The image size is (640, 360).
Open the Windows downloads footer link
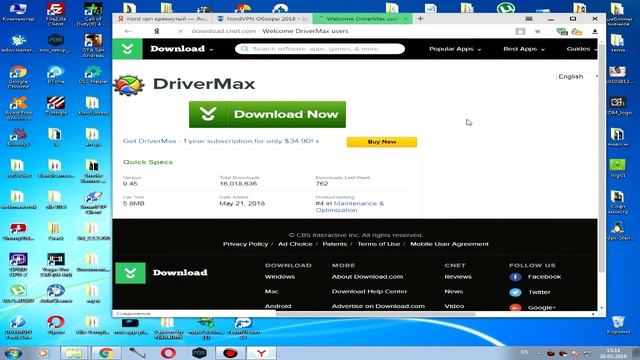(280, 277)
